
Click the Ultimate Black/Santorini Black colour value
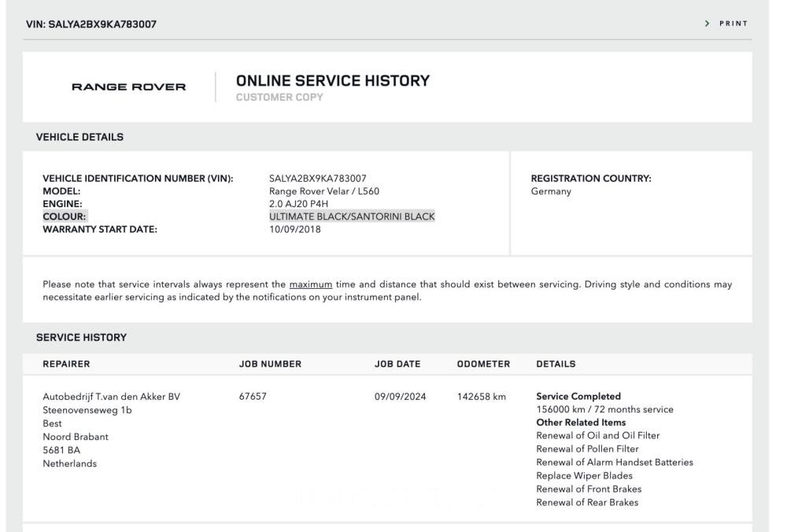(352, 216)
